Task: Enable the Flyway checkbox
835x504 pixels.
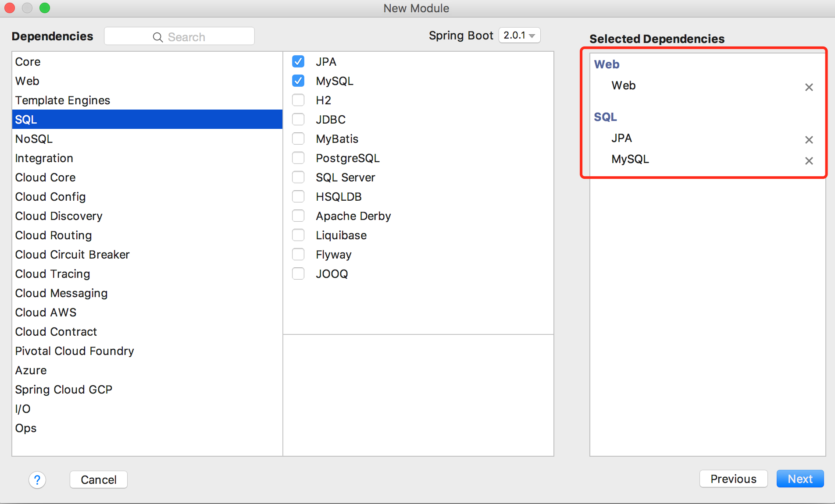Action: [x=298, y=254]
